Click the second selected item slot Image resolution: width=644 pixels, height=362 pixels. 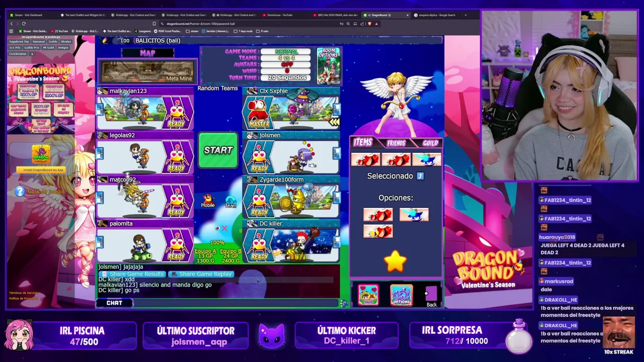pyautogui.click(x=396, y=160)
